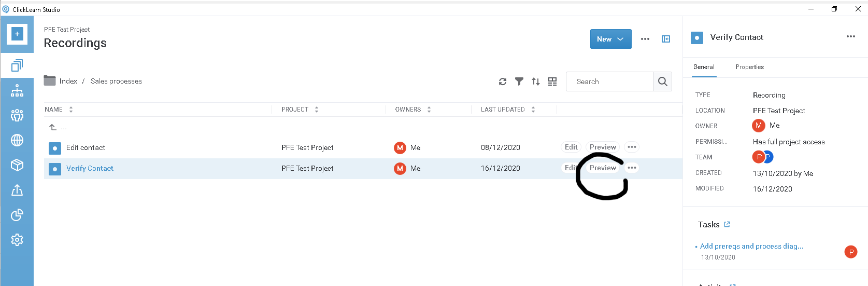Image resolution: width=868 pixels, height=286 pixels.
Task: Click the Tasks section heading
Action: (708, 225)
